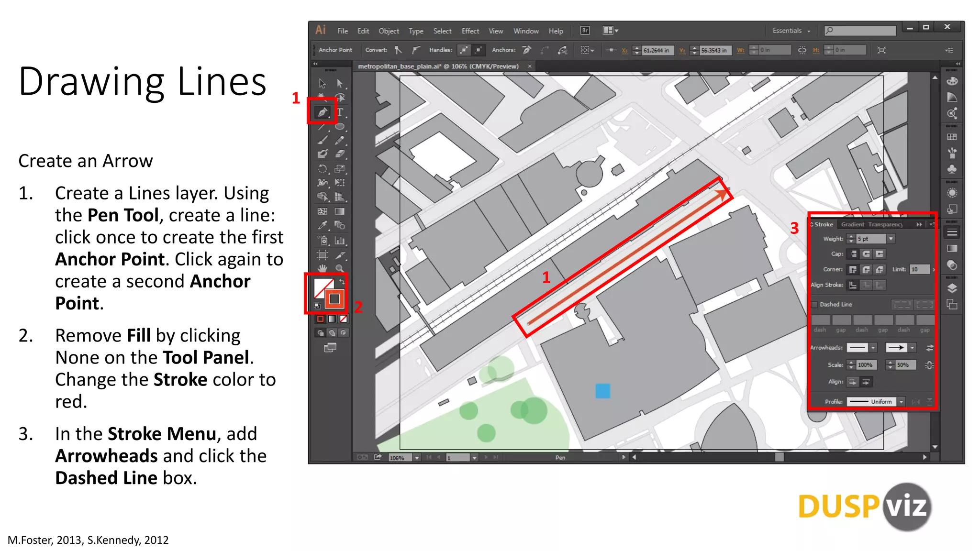Open the File menu

pyautogui.click(x=343, y=31)
